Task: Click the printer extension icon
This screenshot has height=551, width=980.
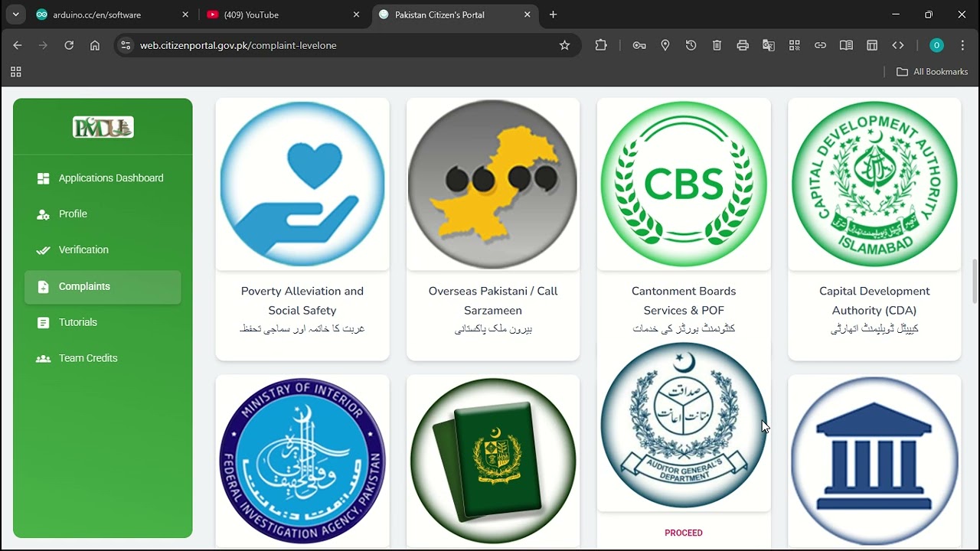Action: pos(743,45)
